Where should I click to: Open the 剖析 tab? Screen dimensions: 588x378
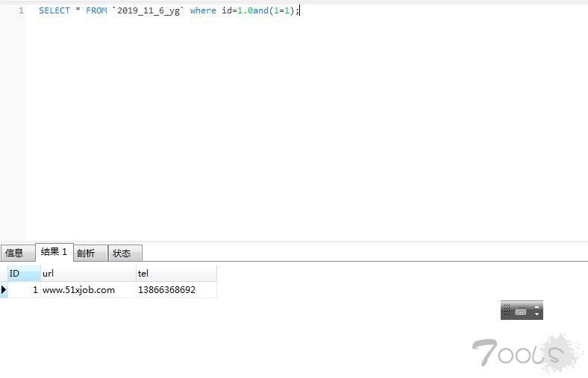(x=90, y=253)
